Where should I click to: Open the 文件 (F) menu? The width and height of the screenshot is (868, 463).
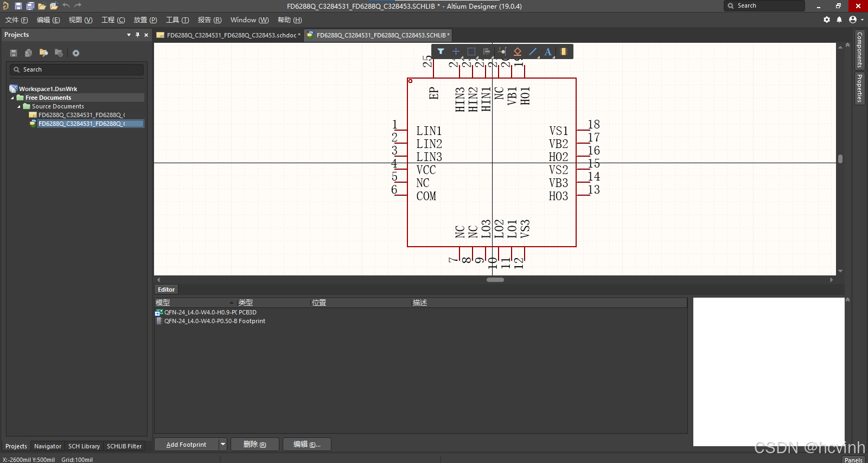point(17,20)
